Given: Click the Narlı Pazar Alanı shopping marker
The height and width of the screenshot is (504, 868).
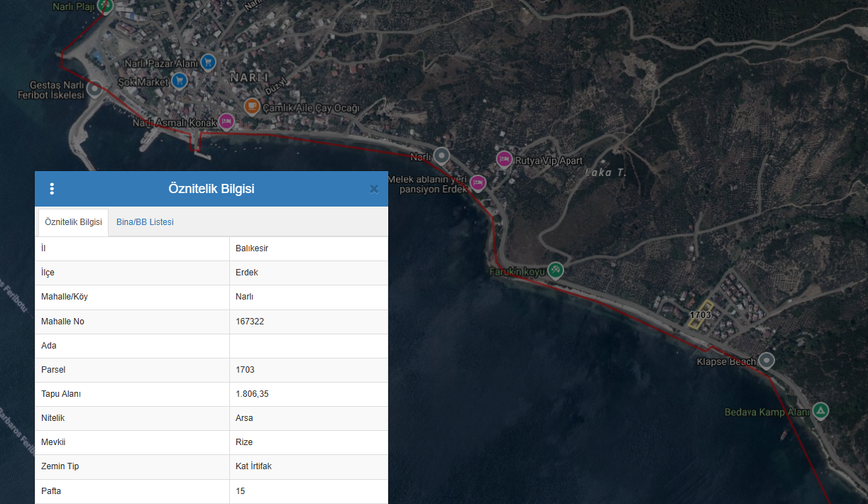Looking at the screenshot, I should [x=208, y=62].
